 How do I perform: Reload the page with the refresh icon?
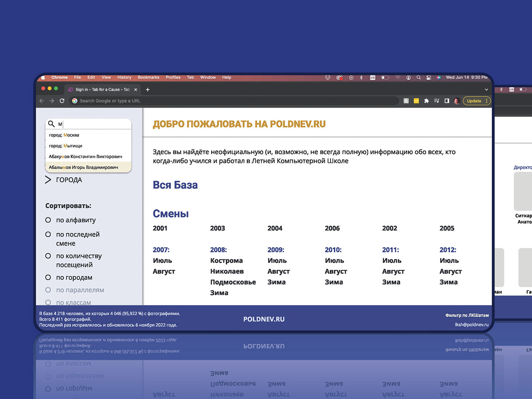tap(62, 101)
